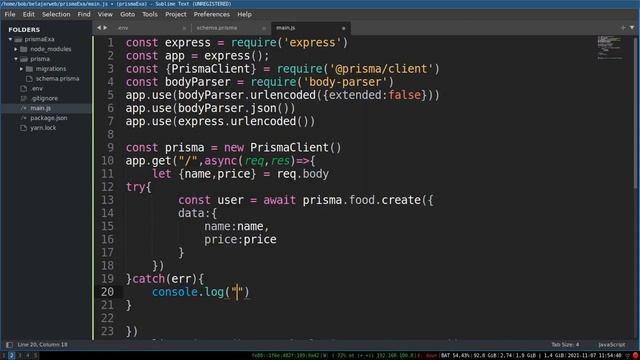Open the Preferences menu

pyautogui.click(x=211, y=14)
